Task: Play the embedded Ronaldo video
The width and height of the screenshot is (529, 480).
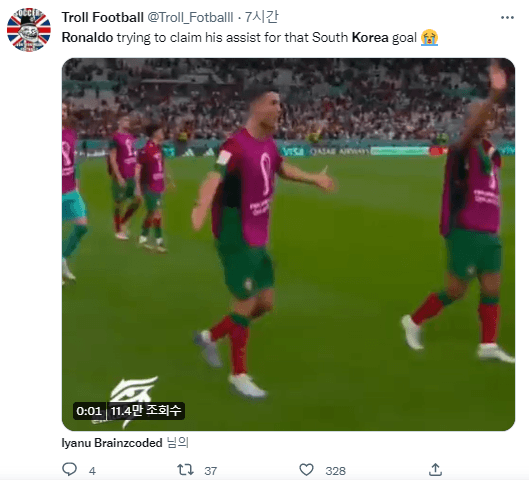Action: (288, 244)
